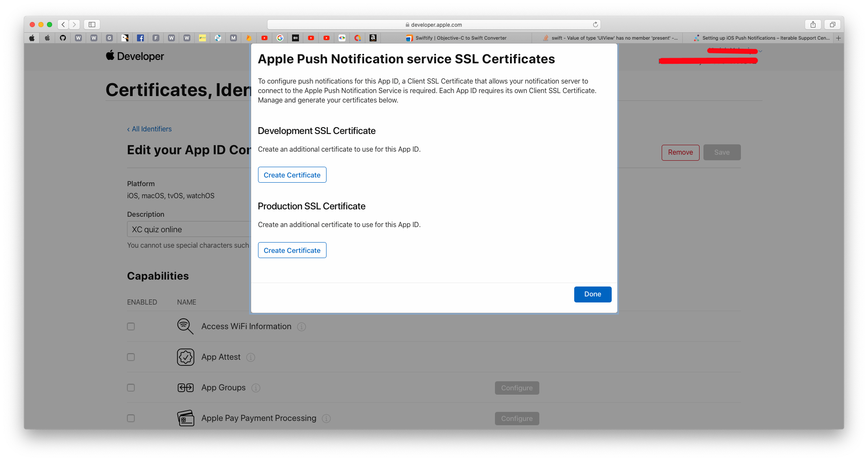The image size is (868, 461).
Task: Toggle the Safari sidebar
Action: [92, 25]
